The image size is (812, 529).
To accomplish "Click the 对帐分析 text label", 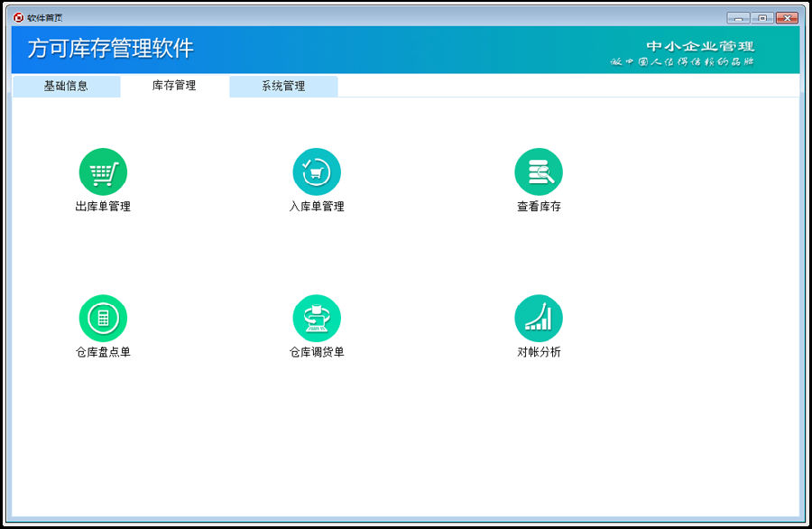I will (539, 351).
